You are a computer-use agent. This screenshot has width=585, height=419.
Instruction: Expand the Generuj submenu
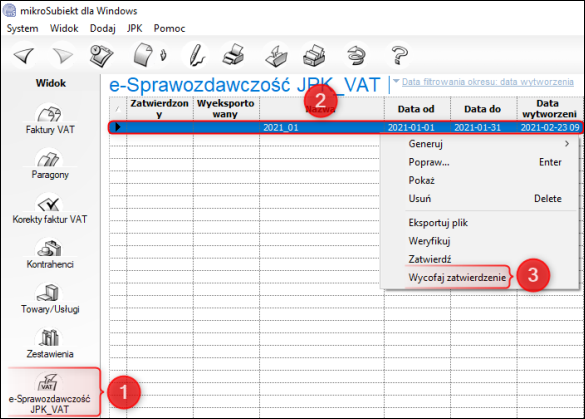click(480, 144)
